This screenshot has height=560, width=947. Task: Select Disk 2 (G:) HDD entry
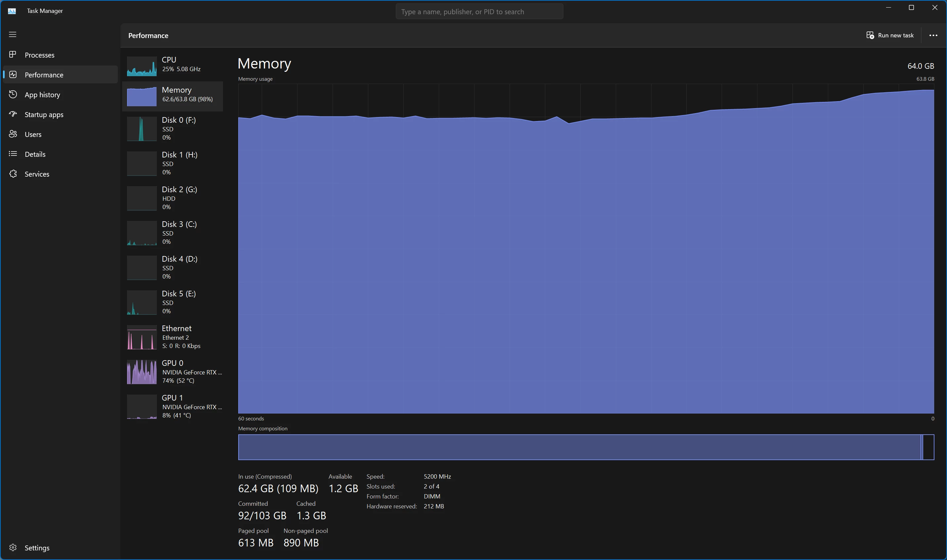pos(173,198)
